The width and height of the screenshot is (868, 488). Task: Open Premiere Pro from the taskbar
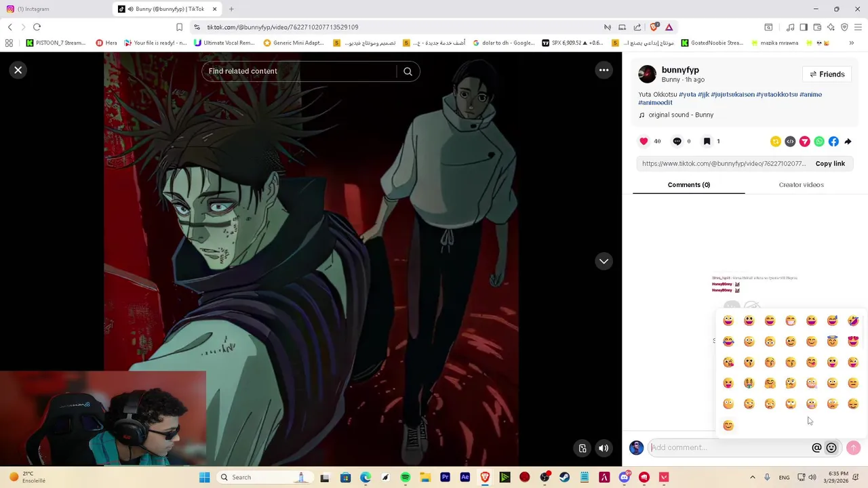(x=445, y=477)
